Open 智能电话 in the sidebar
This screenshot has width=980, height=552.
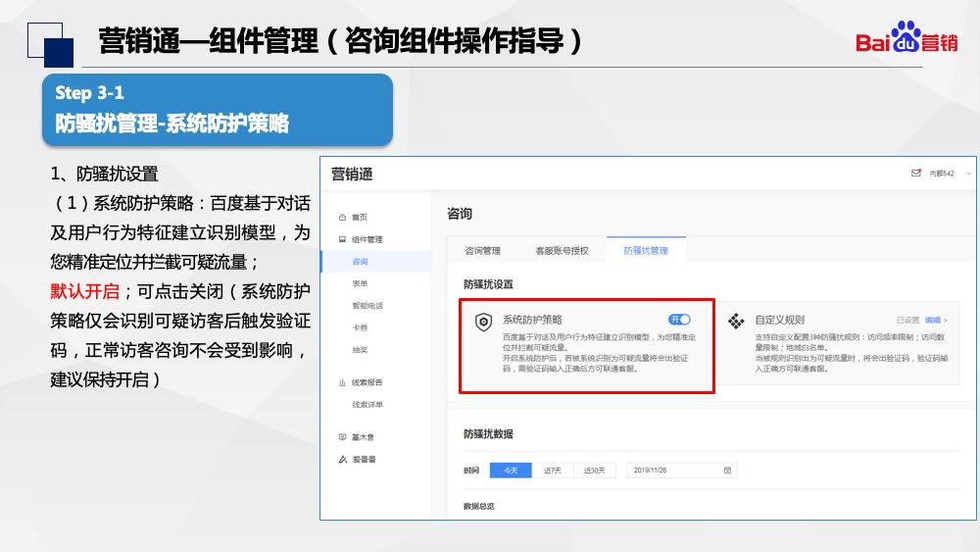tap(367, 306)
